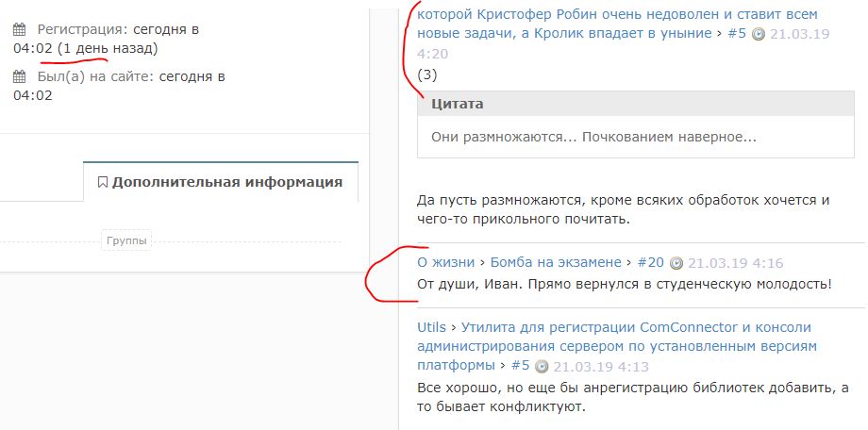Click the clock icon before 21.03.19 4:13
Screen dimensions: 868x430
click(542, 367)
